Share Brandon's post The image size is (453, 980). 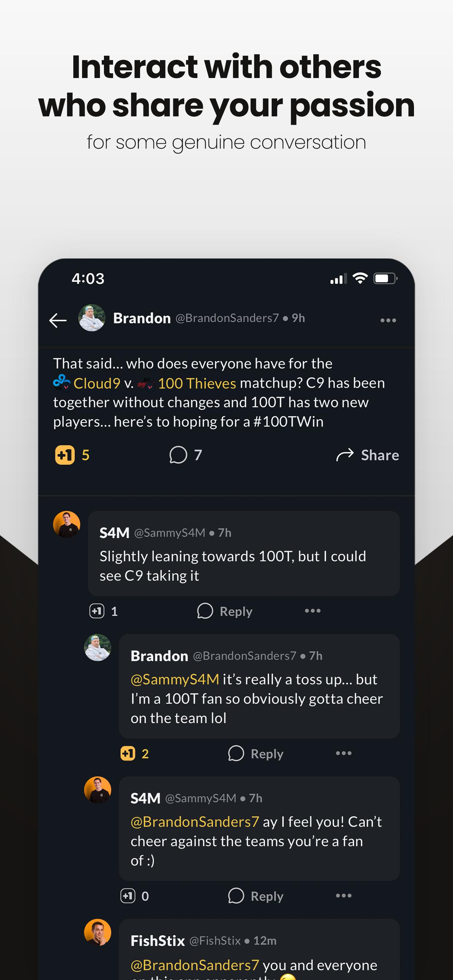[367, 455]
